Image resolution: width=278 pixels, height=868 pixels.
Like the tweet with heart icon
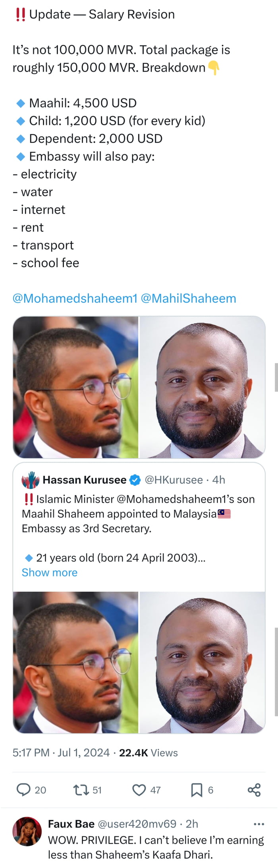[139, 790]
